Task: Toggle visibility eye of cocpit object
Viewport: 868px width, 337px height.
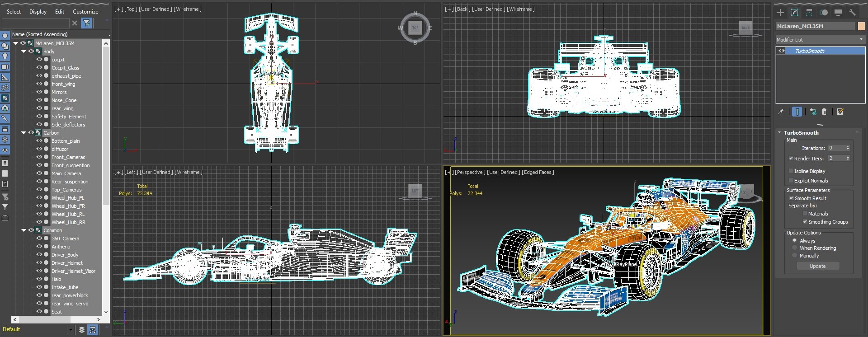Action: point(39,59)
